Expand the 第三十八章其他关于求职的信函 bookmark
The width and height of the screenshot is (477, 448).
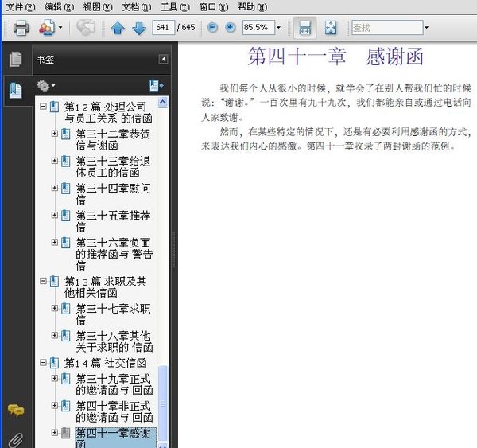tap(54, 335)
